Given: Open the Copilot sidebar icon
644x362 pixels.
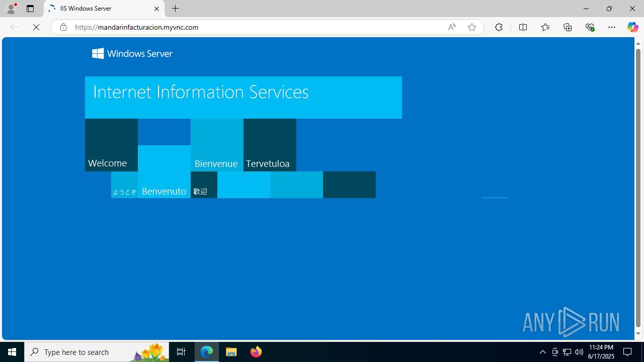Looking at the screenshot, I should [x=632, y=27].
